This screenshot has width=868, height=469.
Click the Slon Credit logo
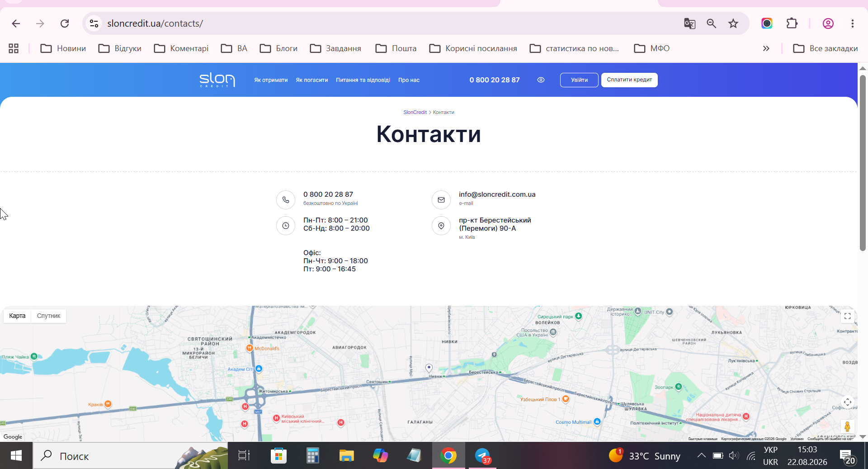pyautogui.click(x=217, y=80)
